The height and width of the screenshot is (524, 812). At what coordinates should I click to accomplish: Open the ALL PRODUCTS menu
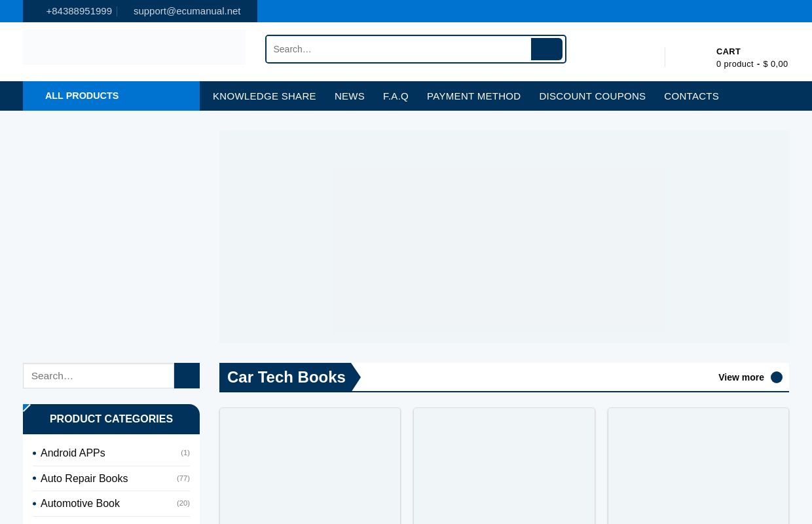(x=82, y=96)
